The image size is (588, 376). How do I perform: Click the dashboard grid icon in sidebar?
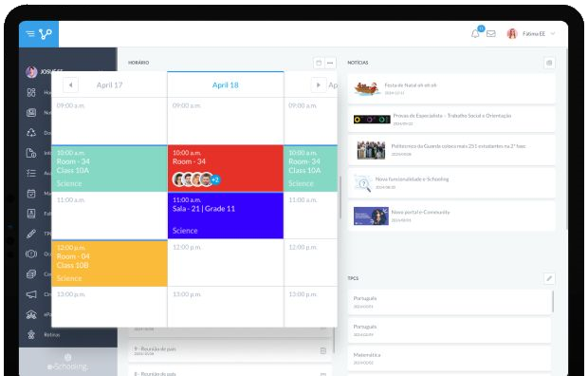pyautogui.click(x=31, y=92)
